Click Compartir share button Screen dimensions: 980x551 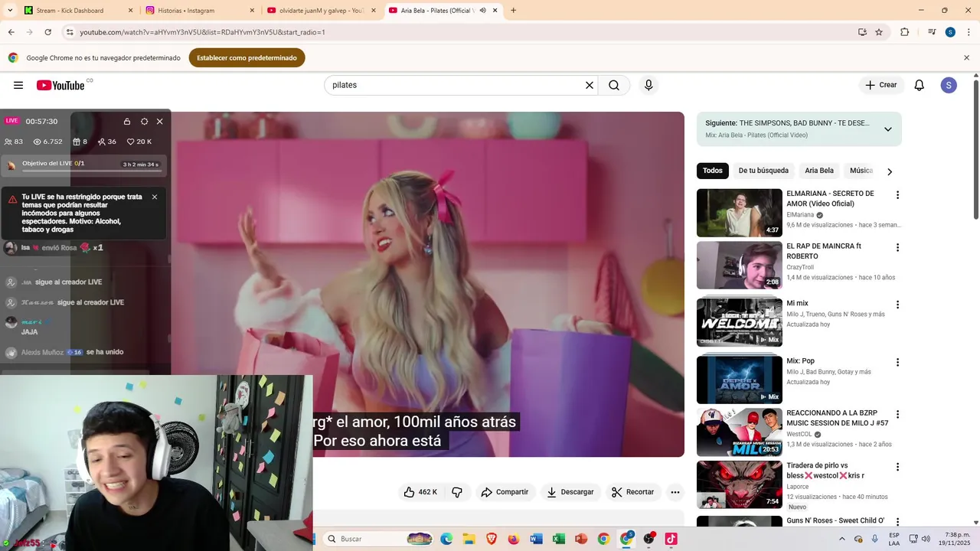pos(505,492)
